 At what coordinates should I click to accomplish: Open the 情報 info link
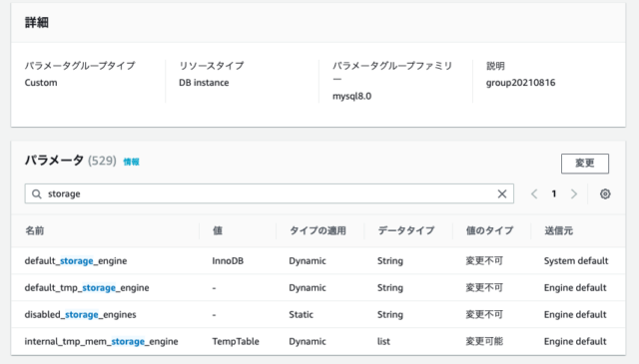131,162
